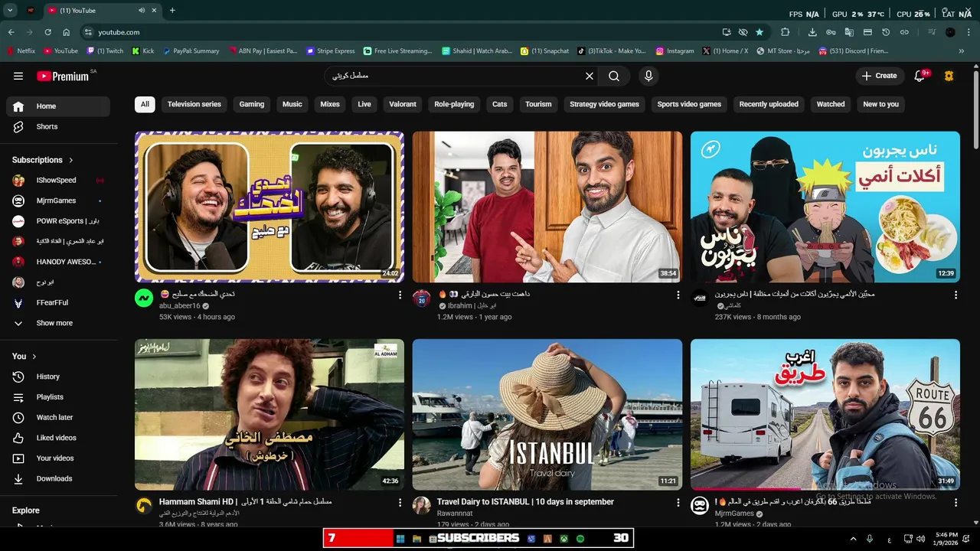The height and width of the screenshot is (551, 980).
Task: Select the Gaming filter chip
Action: coord(252,104)
